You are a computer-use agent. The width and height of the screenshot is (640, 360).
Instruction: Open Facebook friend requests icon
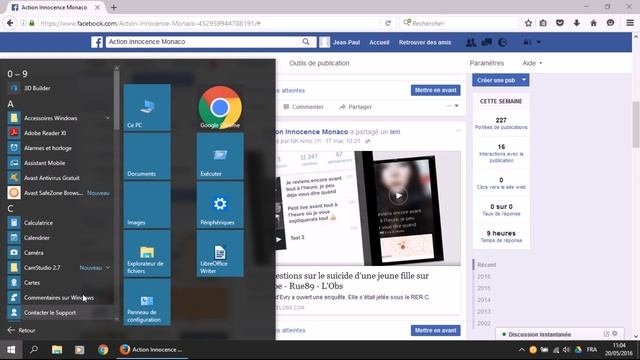click(471, 42)
